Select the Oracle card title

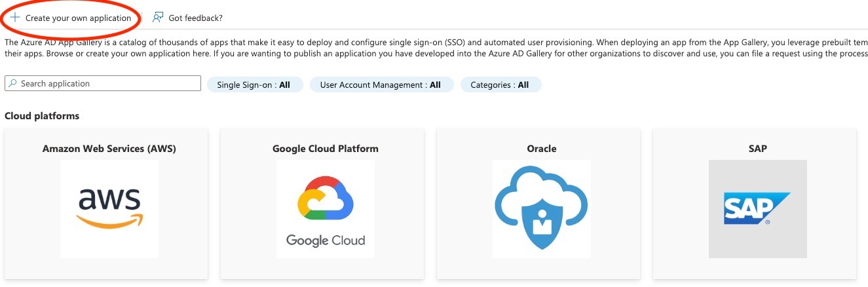coord(542,149)
